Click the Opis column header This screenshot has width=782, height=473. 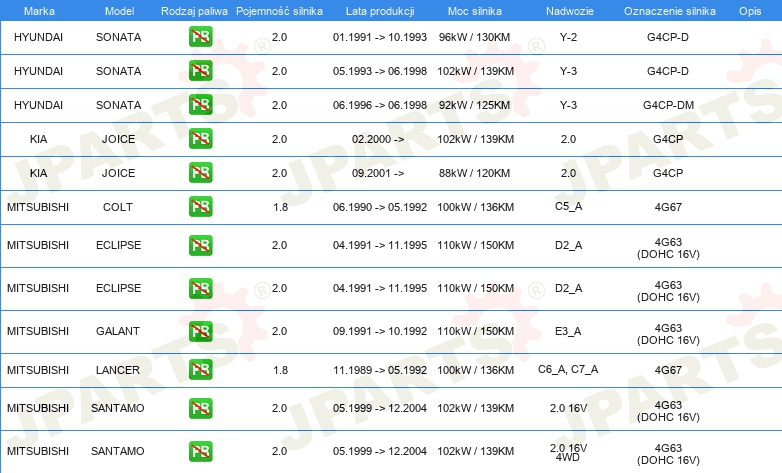coord(750,11)
